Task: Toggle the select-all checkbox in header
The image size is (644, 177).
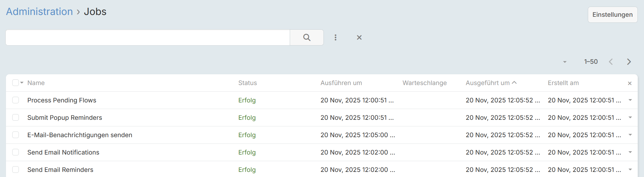Action: click(16, 83)
